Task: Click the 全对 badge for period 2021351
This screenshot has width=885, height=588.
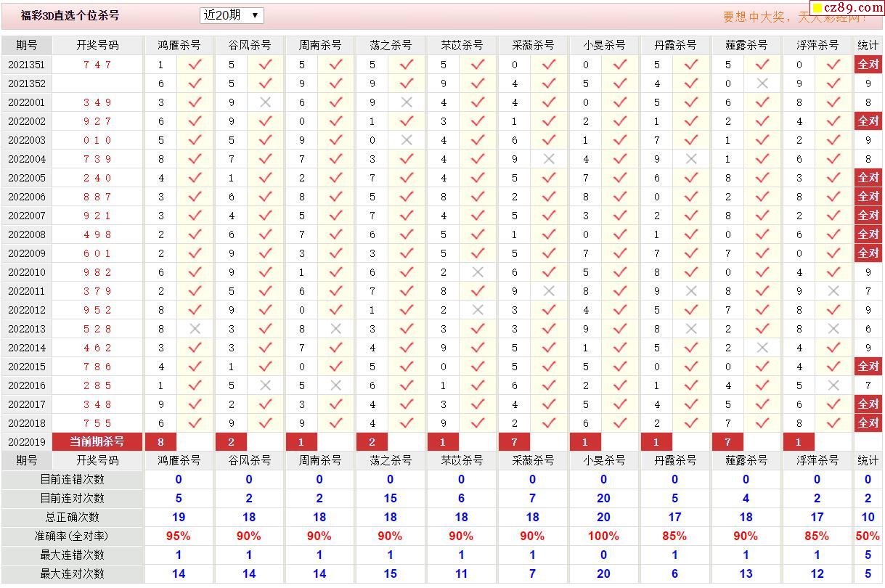Action: click(x=868, y=64)
